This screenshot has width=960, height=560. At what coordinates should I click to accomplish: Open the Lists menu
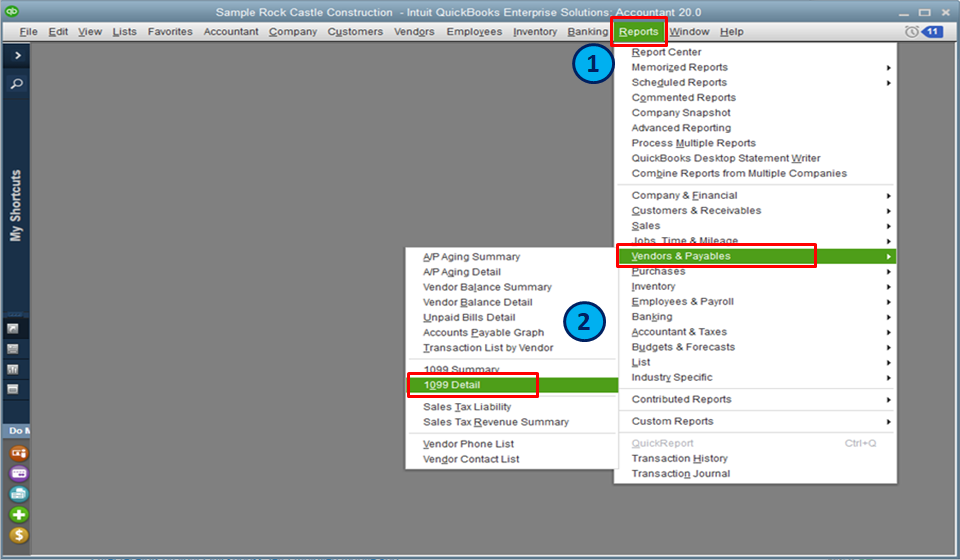(124, 32)
